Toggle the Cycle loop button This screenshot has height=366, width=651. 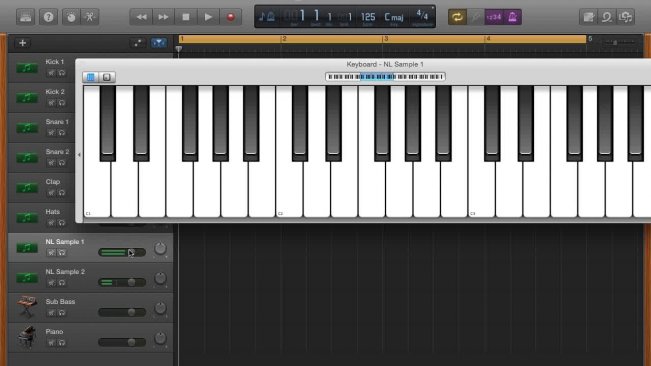pos(457,17)
